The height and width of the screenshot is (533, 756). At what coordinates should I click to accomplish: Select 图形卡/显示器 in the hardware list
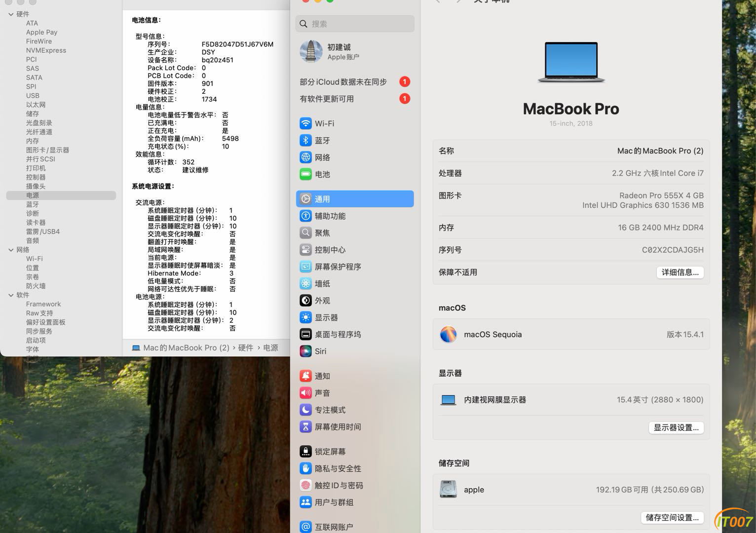(x=47, y=150)
